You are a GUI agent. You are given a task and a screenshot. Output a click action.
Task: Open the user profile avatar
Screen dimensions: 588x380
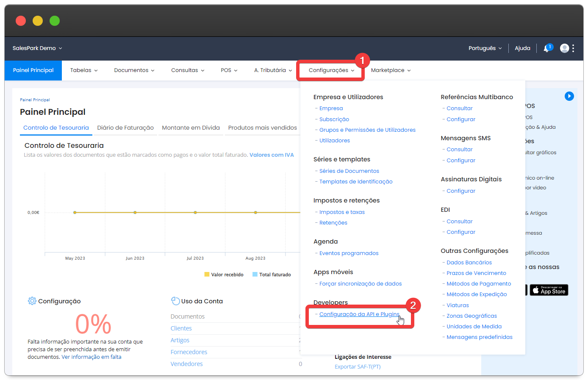[564, 48]
